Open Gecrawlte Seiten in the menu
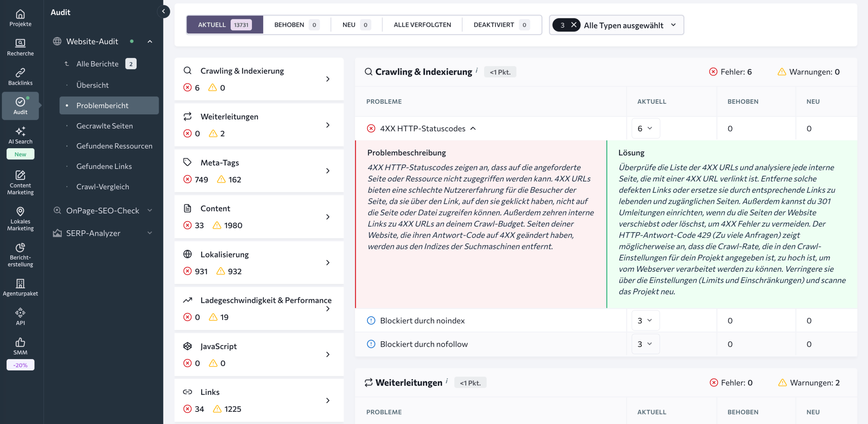This screenshot has width=868, height=424. (104, 126)
